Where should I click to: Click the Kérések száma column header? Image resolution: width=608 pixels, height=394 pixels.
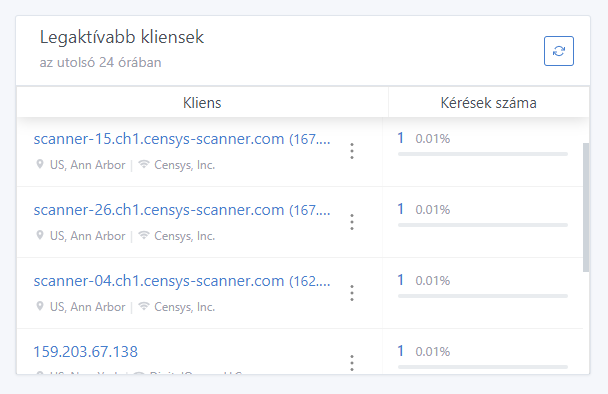click(489, 103)
